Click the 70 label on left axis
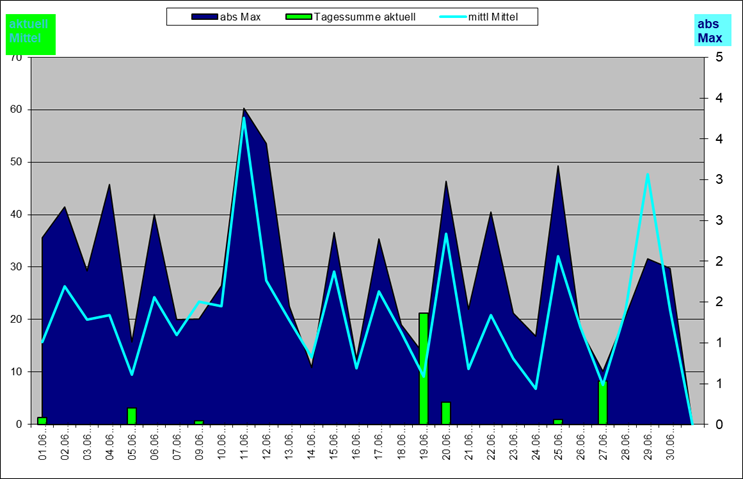Image resolution: width=743 pixels, height=479 pixels. click(x=14, y=57)
